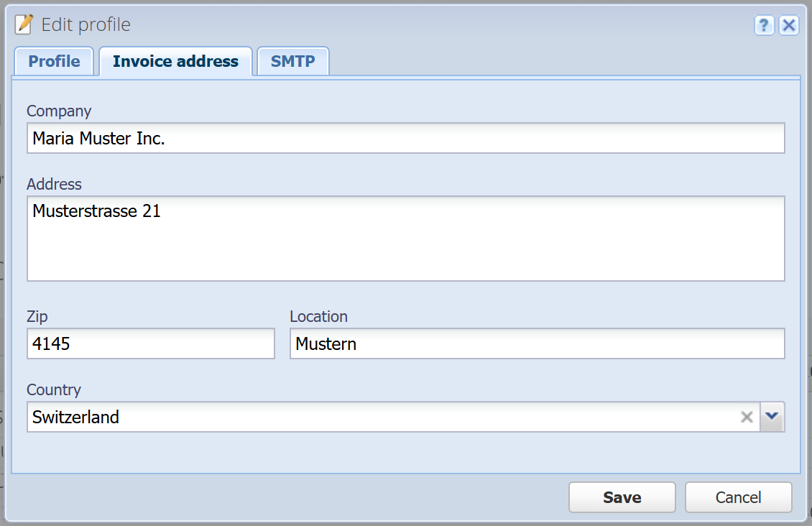
Task: Open the SMTP tab
Action: tap(292, 61)
